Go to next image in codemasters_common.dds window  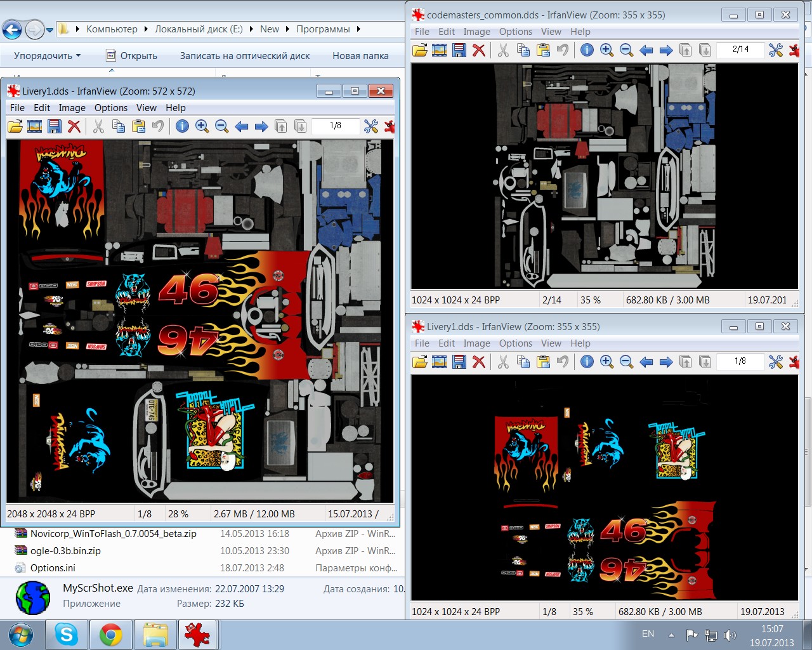[666, 50]
